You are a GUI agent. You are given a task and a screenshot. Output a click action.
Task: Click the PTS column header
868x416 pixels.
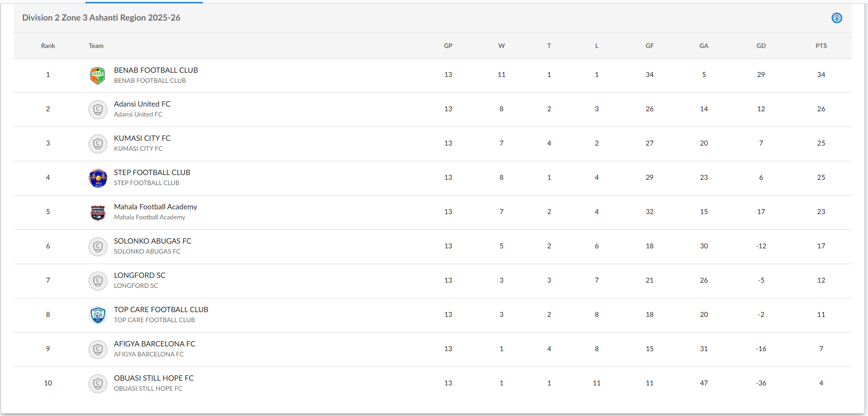pos(821,46)
